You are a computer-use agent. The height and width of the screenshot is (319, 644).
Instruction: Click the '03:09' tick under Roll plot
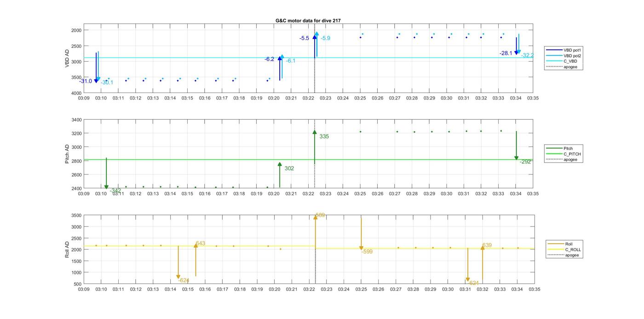click(84, 290)
